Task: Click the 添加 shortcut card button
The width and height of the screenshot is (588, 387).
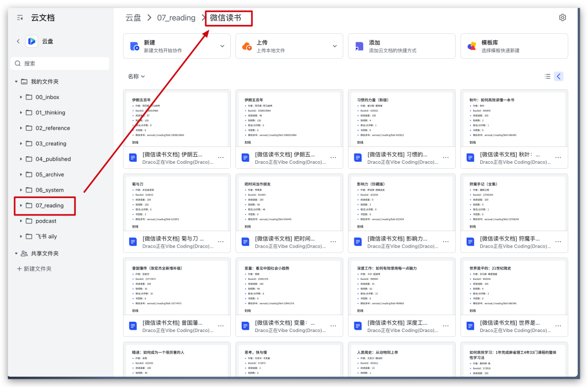Action: tap(402, 46)
